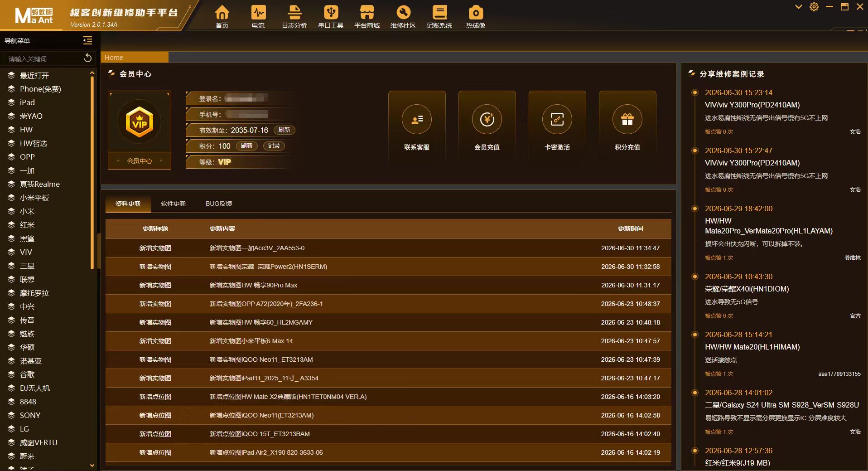The height and width of the screenshot is (471, 868).
Task: Collapse the 导航菜单 navigation menu icon
Action: pos(88,41)
